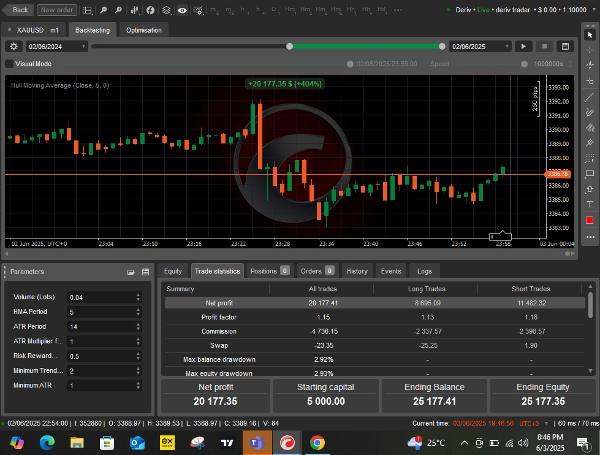Adjust the ATR Period stepper arrows

[x=138, y=326]
